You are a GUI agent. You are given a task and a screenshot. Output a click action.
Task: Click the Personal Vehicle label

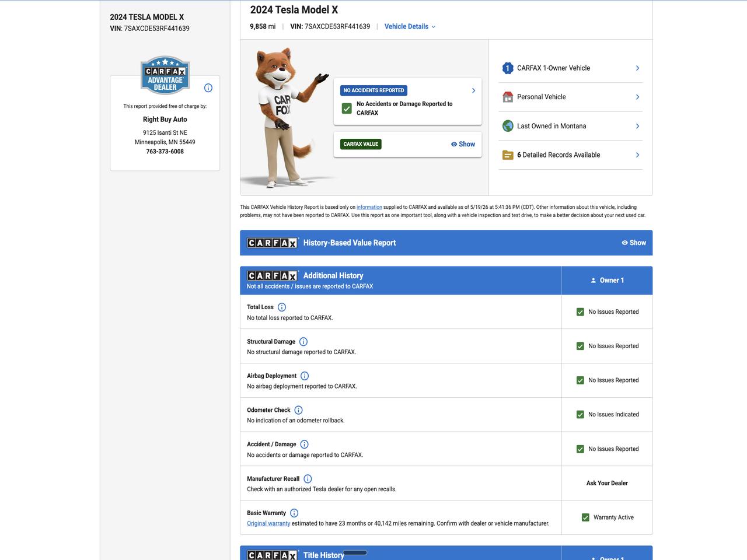(x=542, y=97)
